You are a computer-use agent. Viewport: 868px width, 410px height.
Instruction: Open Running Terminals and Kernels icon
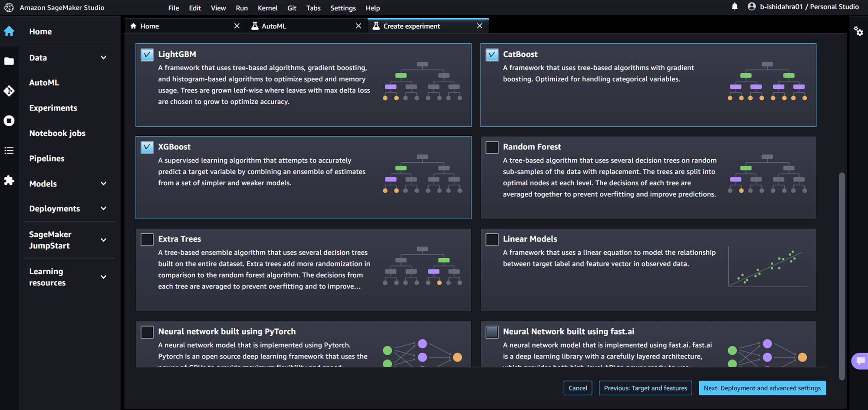click(x=9, y=121)
